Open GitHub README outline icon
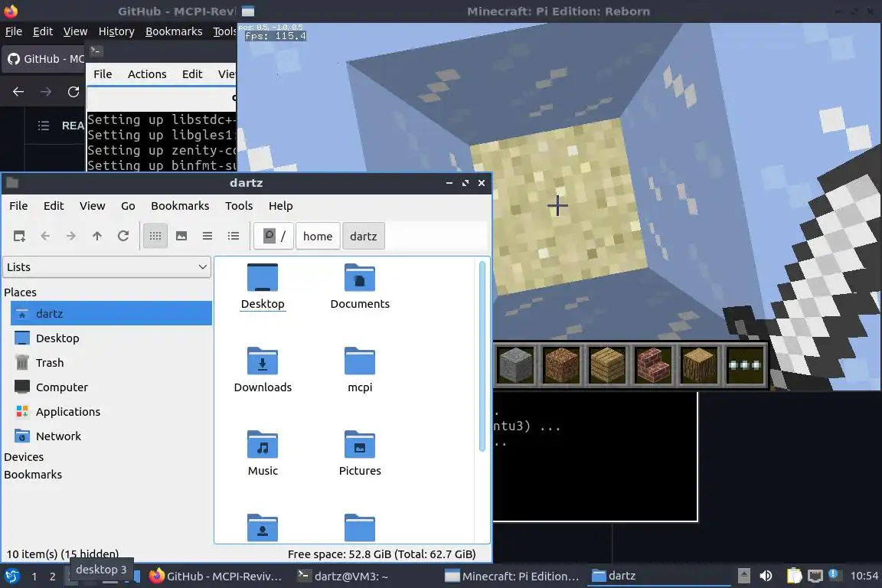 (x=44, y=126)
